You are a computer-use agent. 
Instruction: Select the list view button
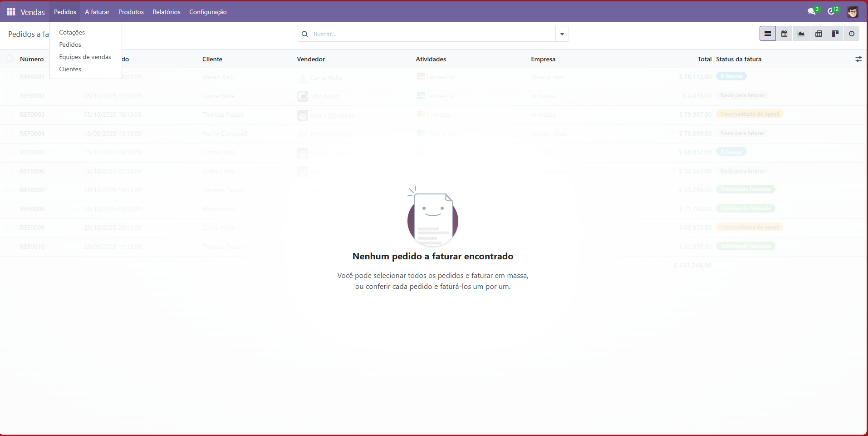[x=768, y=34]
